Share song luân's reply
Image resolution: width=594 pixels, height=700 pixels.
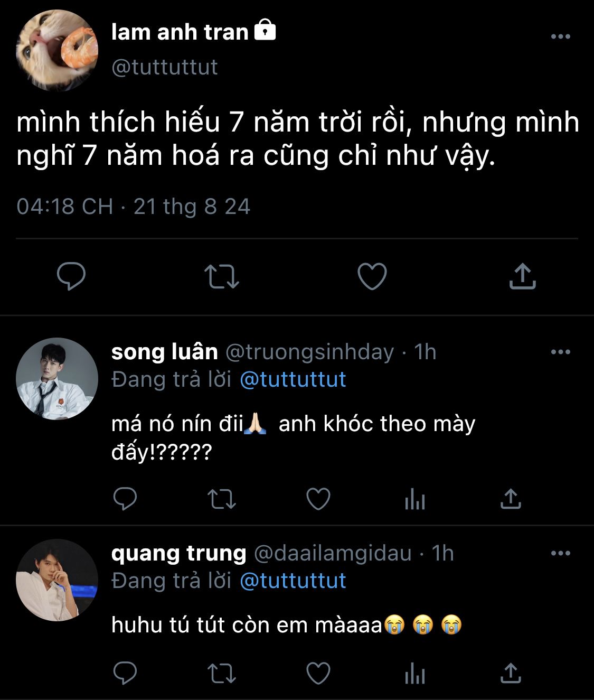point(510,498)
